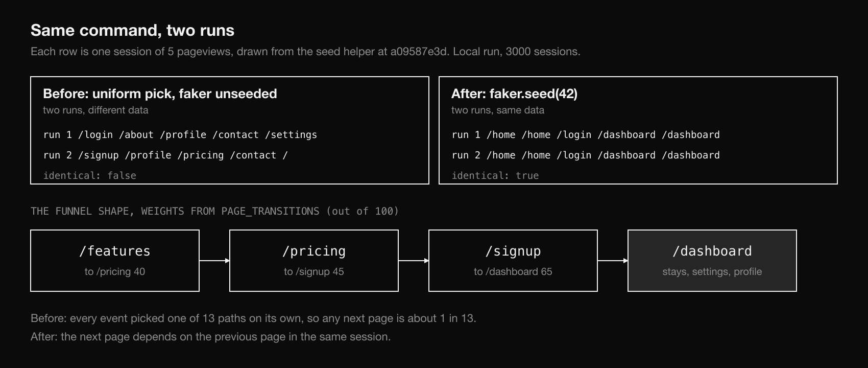Viewport: 868px width, 368px height.
Task: Click 'to /dashboard 65' weight text
Action: (x=513, y=272)
